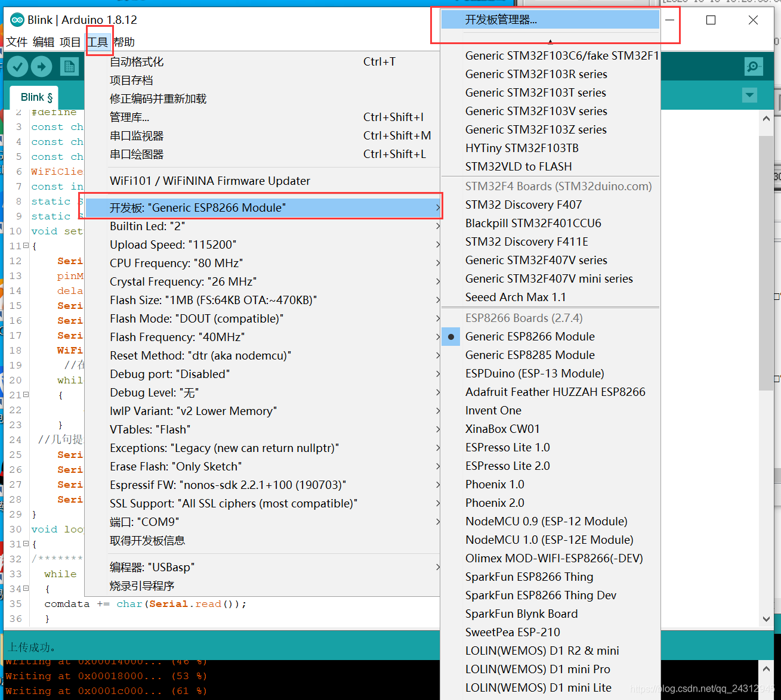Open the 文件 menu
781x700 pixels.
(x=17, y=42)
